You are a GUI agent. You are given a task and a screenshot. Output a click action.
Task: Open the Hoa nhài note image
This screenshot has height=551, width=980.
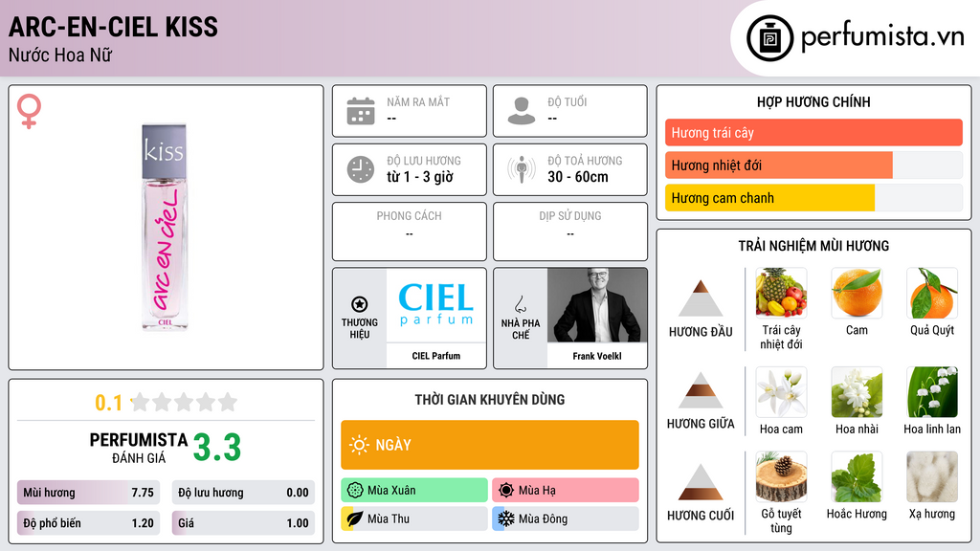[x=857, y=392]
